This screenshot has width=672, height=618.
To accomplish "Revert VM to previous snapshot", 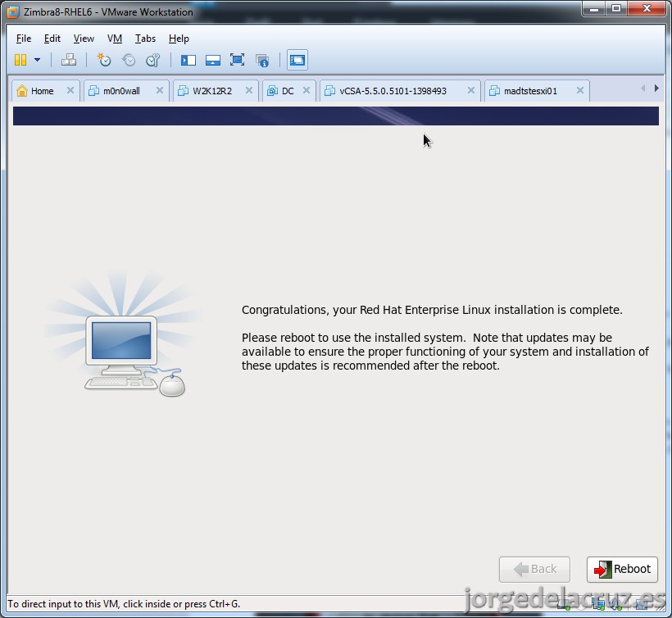I will tap(129, 60).
